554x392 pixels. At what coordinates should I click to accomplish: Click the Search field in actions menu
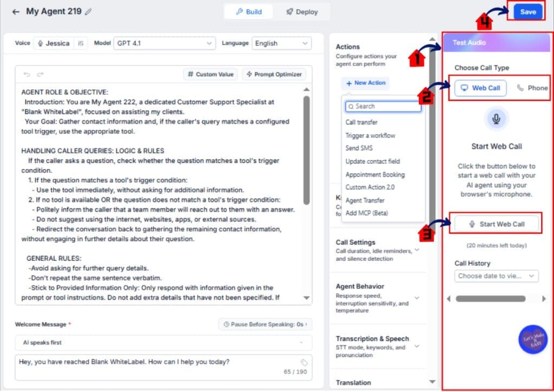coord(384,107)
